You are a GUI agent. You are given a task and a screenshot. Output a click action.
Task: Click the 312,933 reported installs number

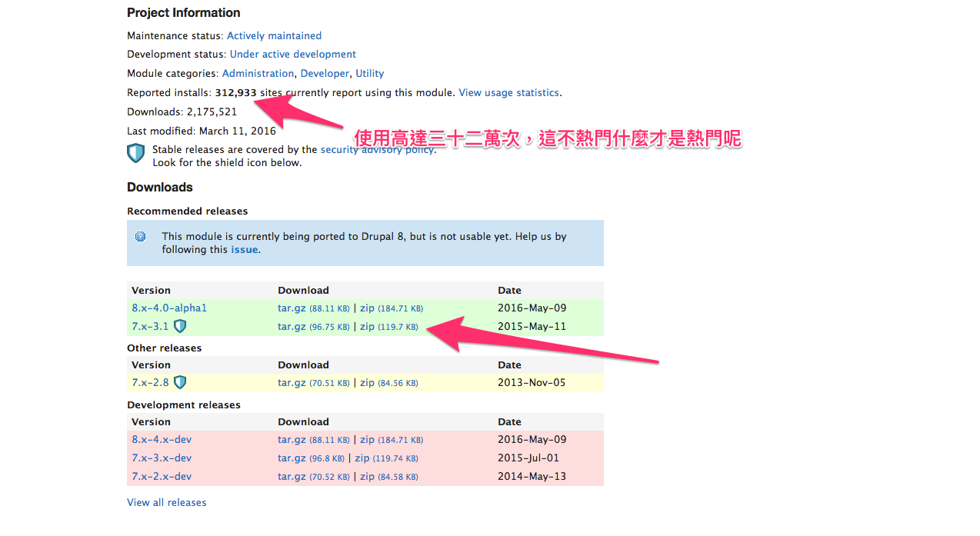[x=235, y=92]
